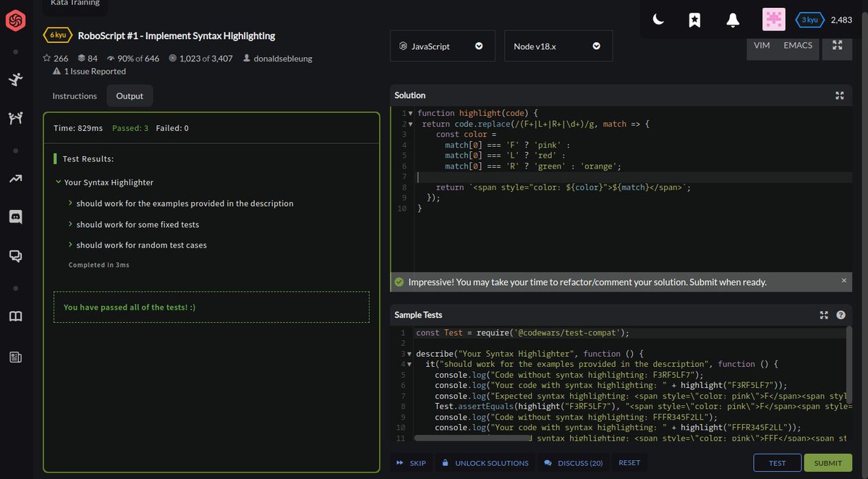Screen dimensions: 868x479
Task: Enable VIM key bindings
Action: (762, 45)
